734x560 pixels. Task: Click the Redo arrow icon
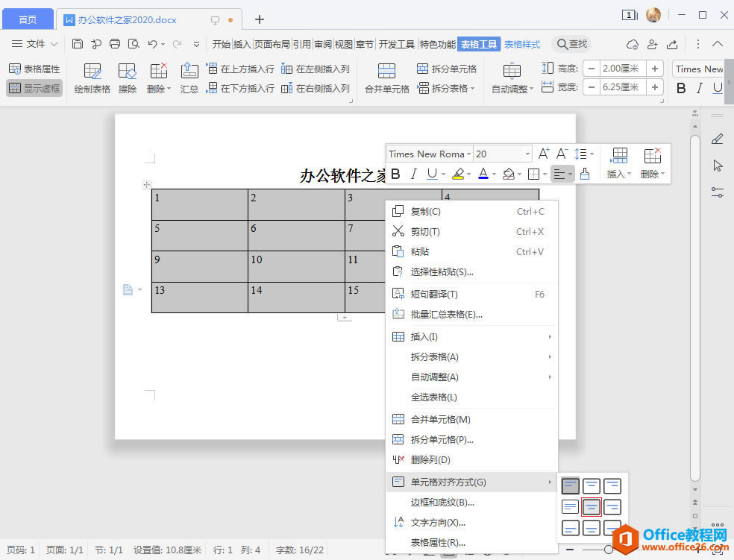coord(177,44)
